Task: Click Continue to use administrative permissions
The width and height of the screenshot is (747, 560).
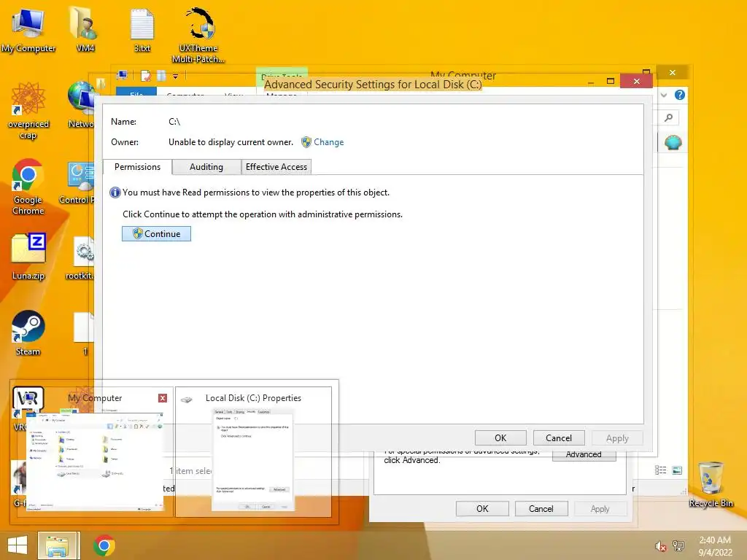Action: [156, 234]
